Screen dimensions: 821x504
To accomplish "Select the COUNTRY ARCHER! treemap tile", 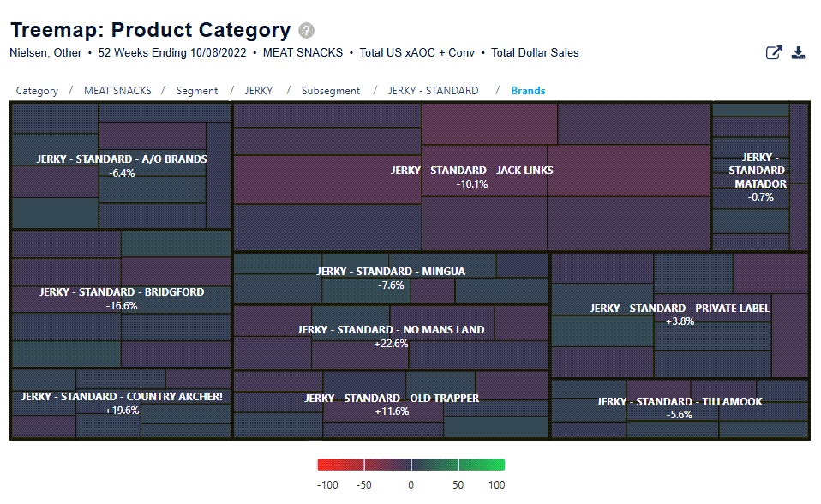I will coord(121,404).
